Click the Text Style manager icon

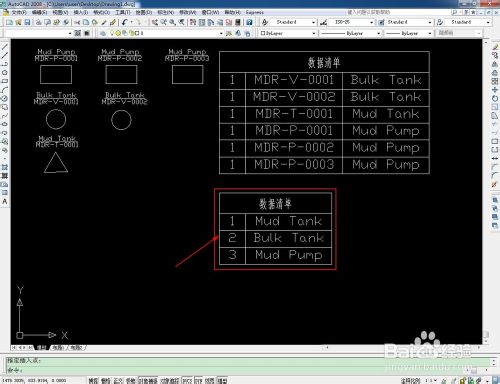pos(265,22)
